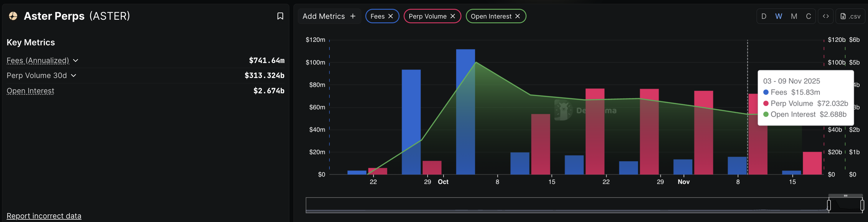Viewport: 868px width, 222px height.
Task: Click the $100m label on the left axis
Action: tap(315, 62)
